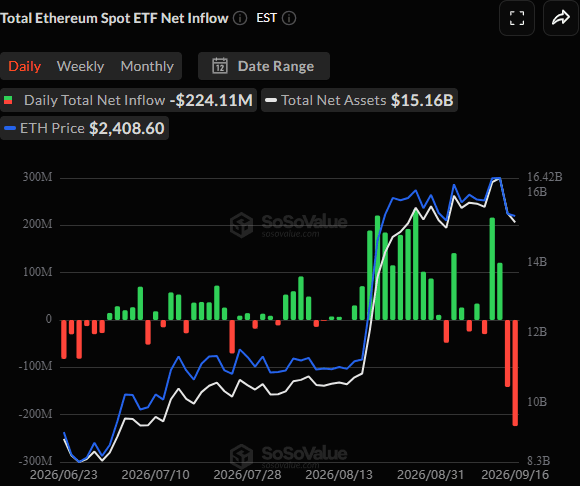Open the fullscreen chart view icon

pos(517,18)
